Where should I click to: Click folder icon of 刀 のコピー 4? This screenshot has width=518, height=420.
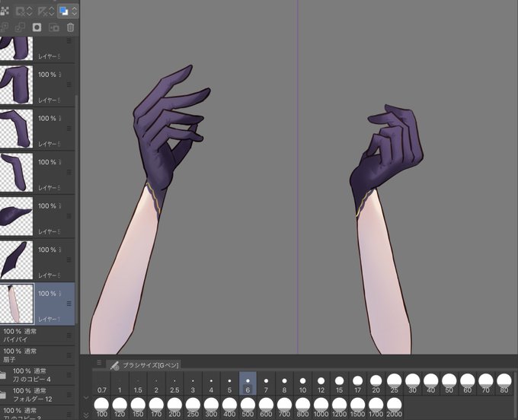point(3,375)
